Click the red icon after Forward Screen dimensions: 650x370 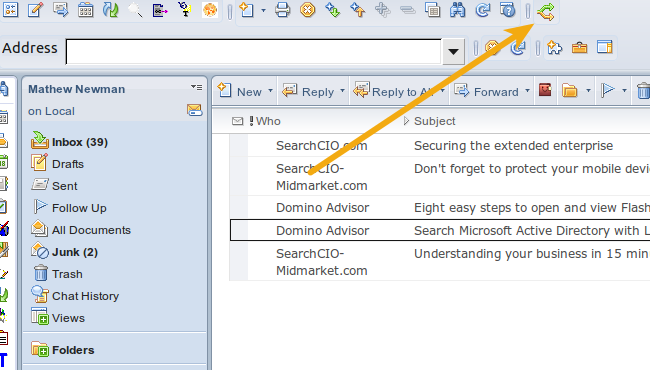[545, 90]
